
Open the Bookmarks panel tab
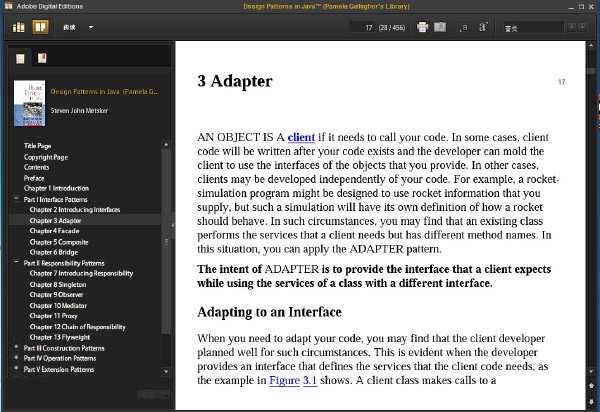[x=42, y=58]
